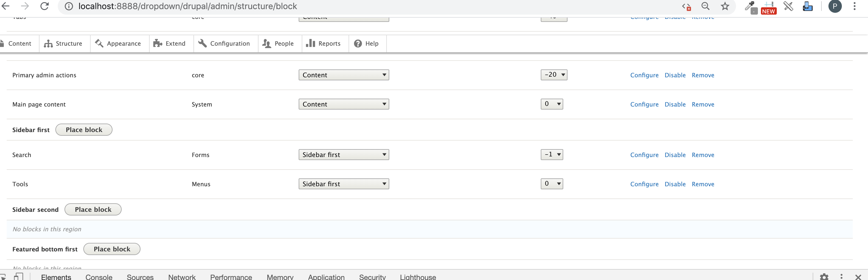Viewport: 868px width, 280px height.
Task: Open the Tools block region selector
Action: (343, 184)
